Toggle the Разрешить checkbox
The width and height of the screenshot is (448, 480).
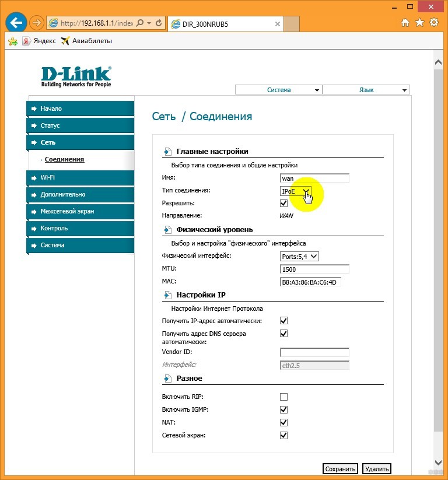pyautogui.click(x=283, y=204)
